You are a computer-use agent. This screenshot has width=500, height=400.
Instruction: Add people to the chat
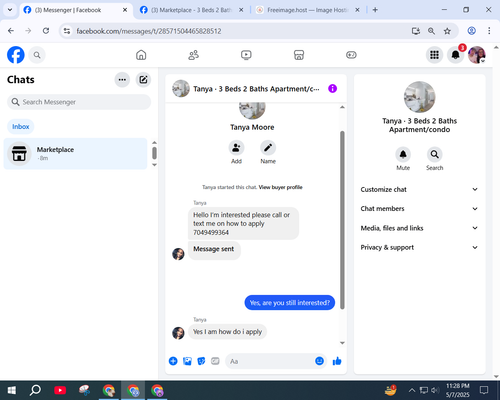[x=236, y=148]
